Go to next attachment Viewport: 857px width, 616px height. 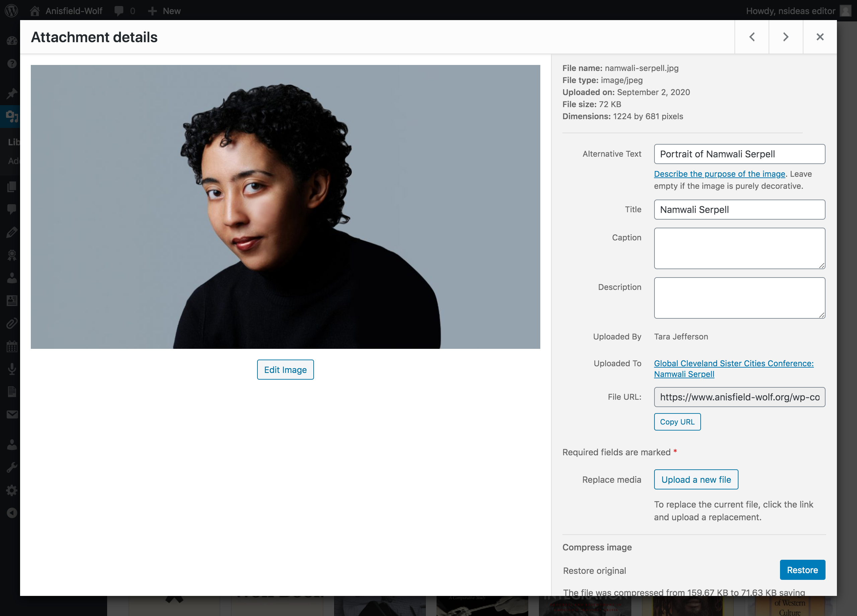coord(786,36)
